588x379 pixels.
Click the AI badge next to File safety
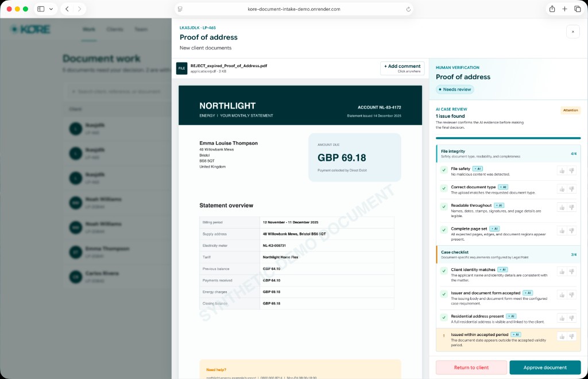[x=477, y=169]
